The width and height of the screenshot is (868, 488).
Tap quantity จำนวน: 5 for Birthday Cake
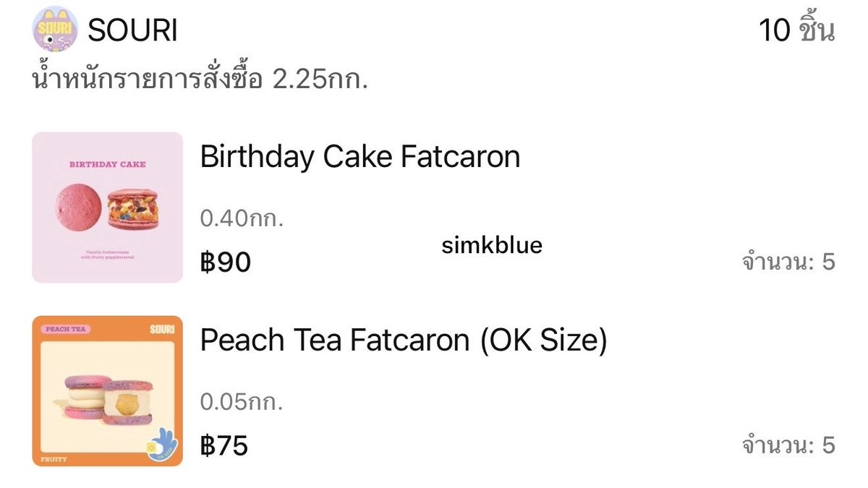tap(788, 262)
